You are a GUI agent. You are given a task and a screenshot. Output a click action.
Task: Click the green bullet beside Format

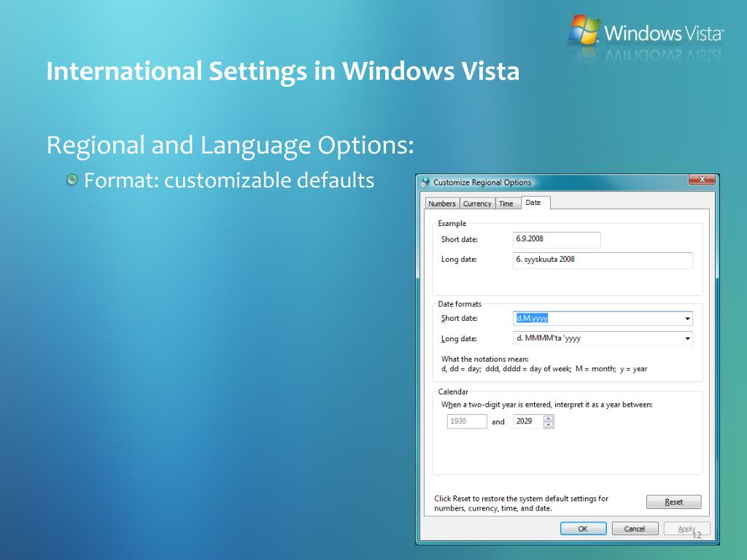click(x=72, y=180)
